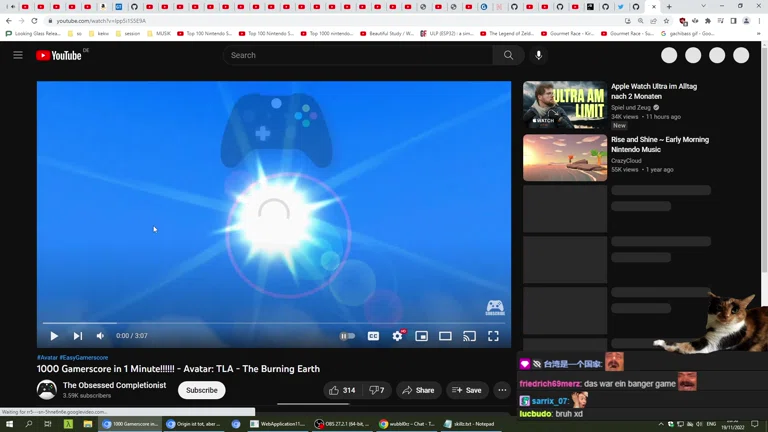The height and width of the screenshot is (432, 768).
Task: Start voice search with microphone icon
Action: 538,55
